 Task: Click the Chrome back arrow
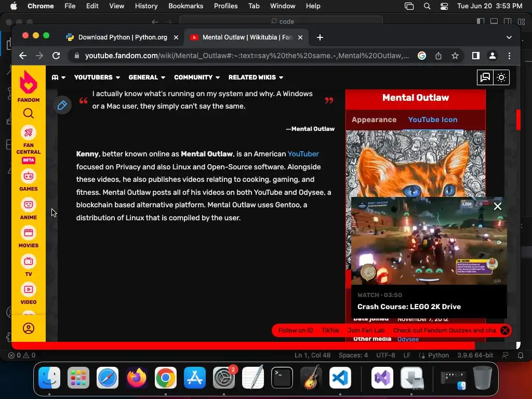[23, 56]
